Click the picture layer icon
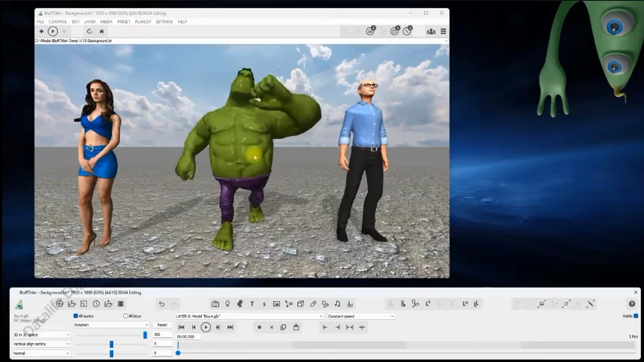Viewport: 644px width, 362px height. [276, 304]
